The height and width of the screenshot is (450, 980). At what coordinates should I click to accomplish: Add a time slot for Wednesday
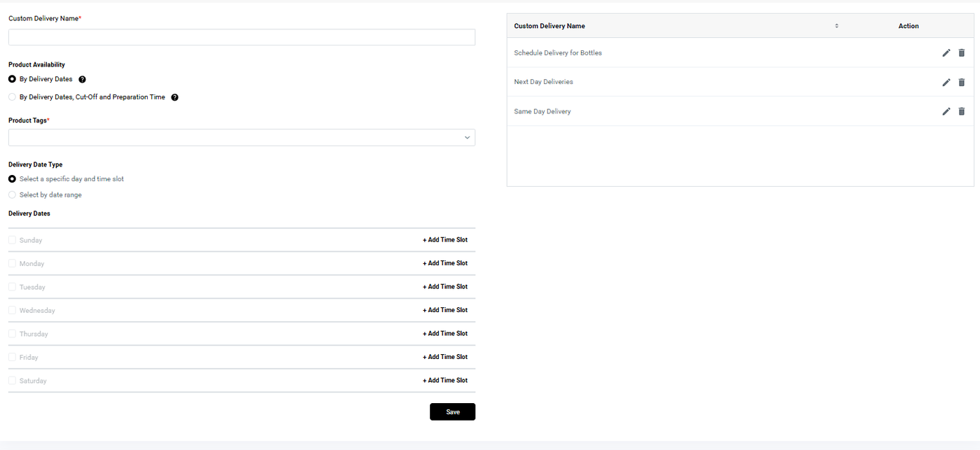(445, 310)
